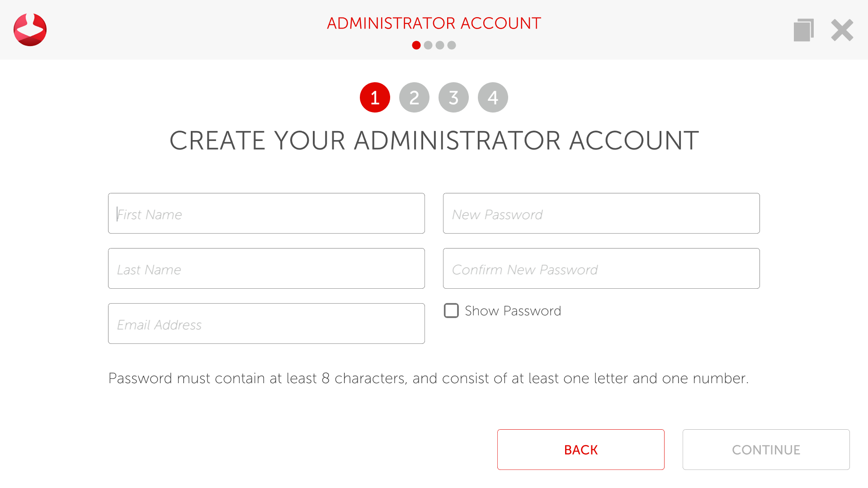Viewport: 868px width, 488px height.
Task: Click the red application logo icon
Action: pyautogui.click(x=30, y=30)
